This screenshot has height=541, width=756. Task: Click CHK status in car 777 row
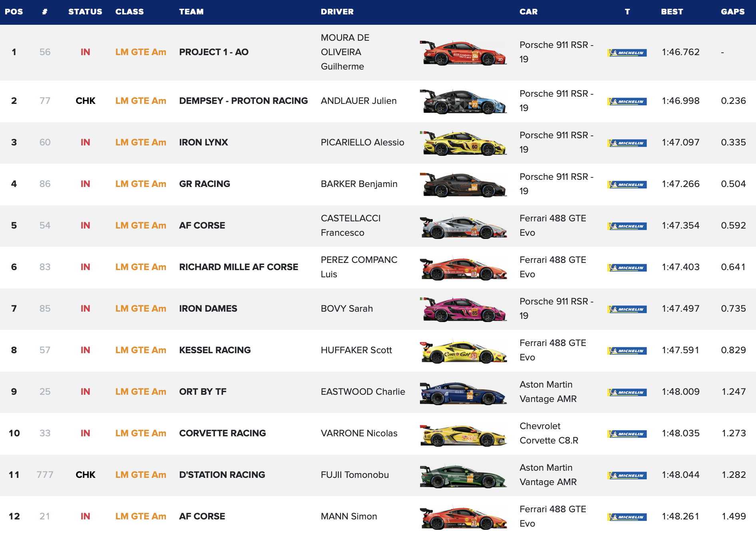point(86,475)
